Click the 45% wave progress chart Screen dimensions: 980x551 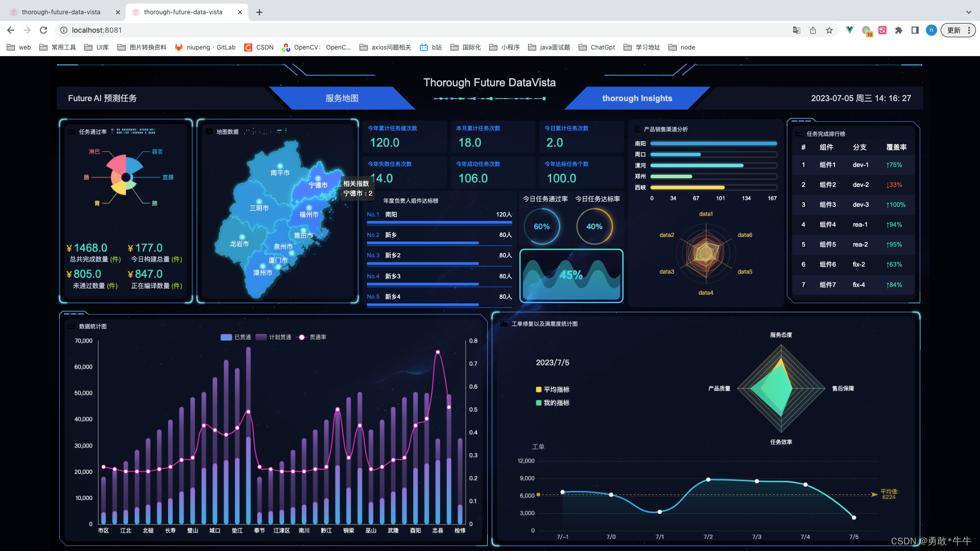[571, 276]
